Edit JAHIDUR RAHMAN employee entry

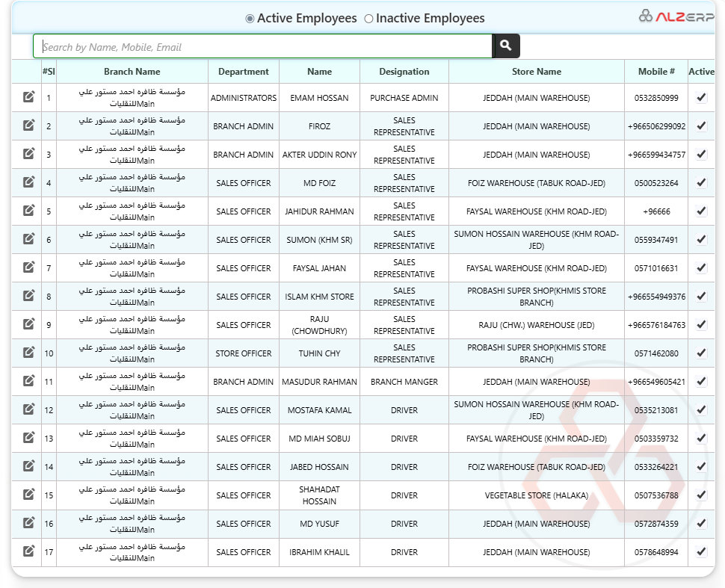click(x=28, y=211)
